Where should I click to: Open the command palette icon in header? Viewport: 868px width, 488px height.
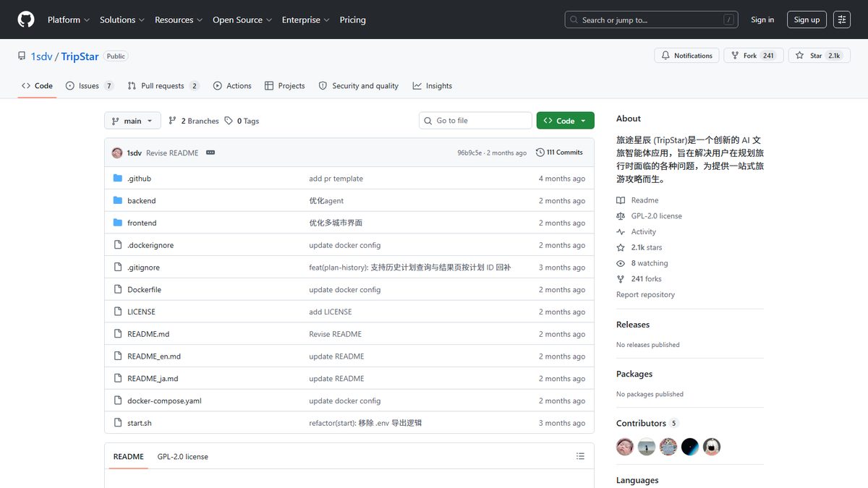[842, 20]
